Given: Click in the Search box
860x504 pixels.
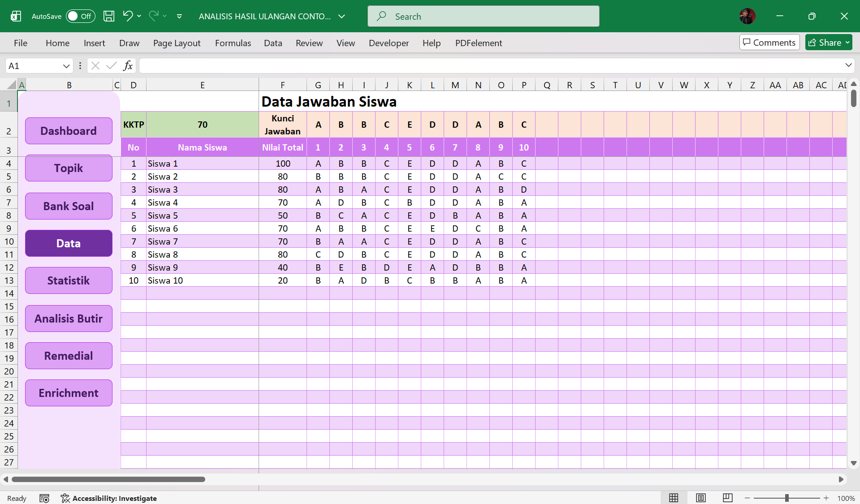Looking at the screenshot, I should click(483, 16).
